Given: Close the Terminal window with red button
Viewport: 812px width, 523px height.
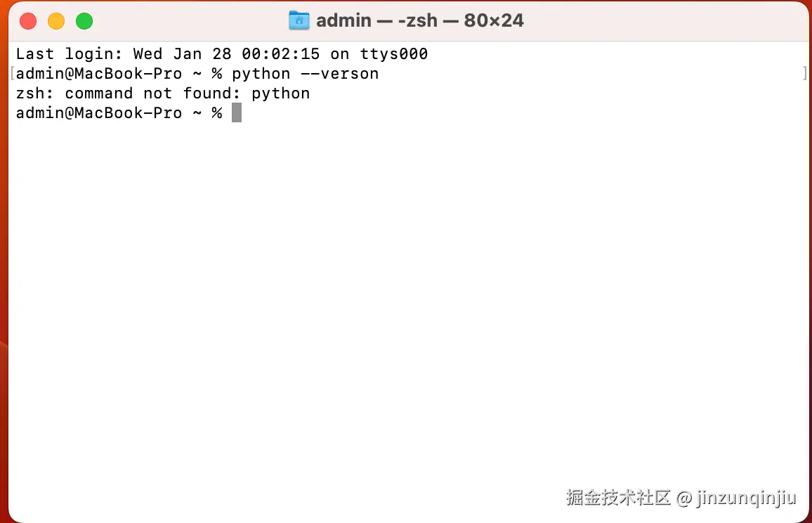Looking at the screenshot, I should (28, 21).
